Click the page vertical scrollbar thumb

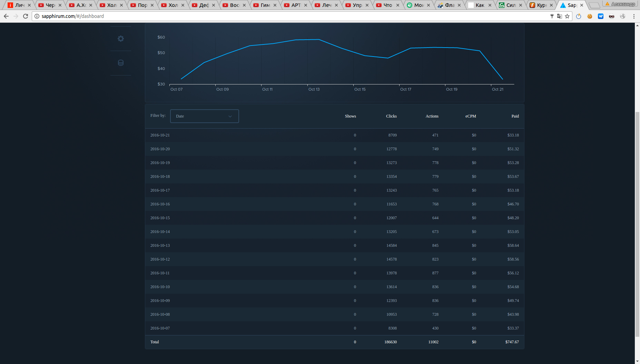pyautogui.click(x=637, y=224)
